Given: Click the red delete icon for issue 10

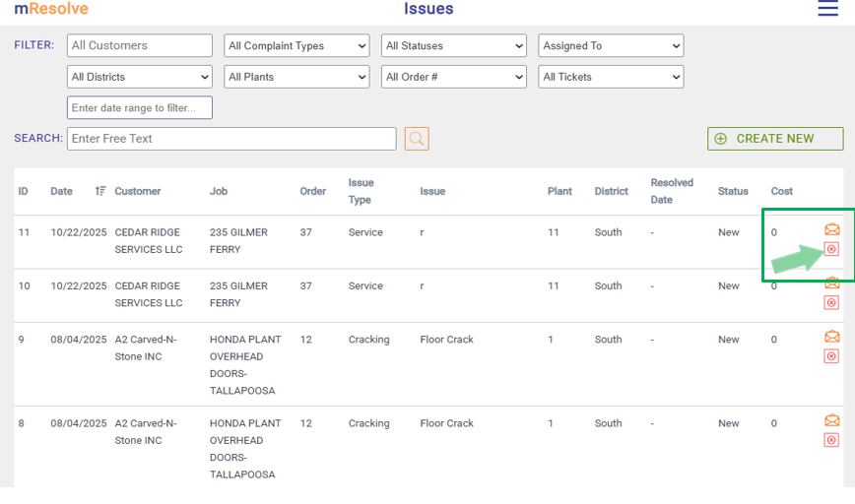Looking at the screenshot, I should click(x=831, y=302).
